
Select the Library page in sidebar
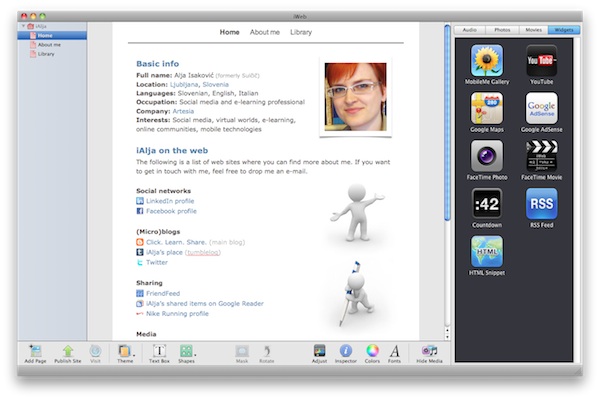point(52,54)
